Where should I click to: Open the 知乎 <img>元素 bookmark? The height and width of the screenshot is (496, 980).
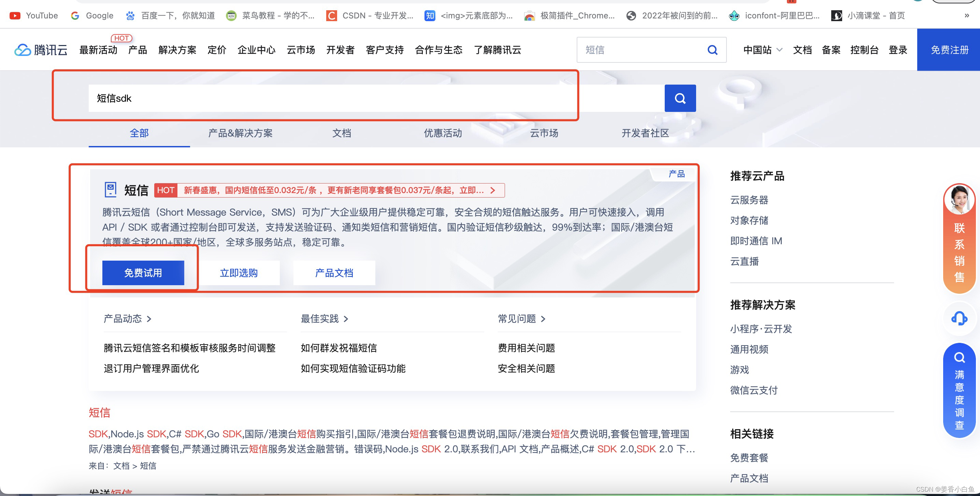tap(469, 16)
